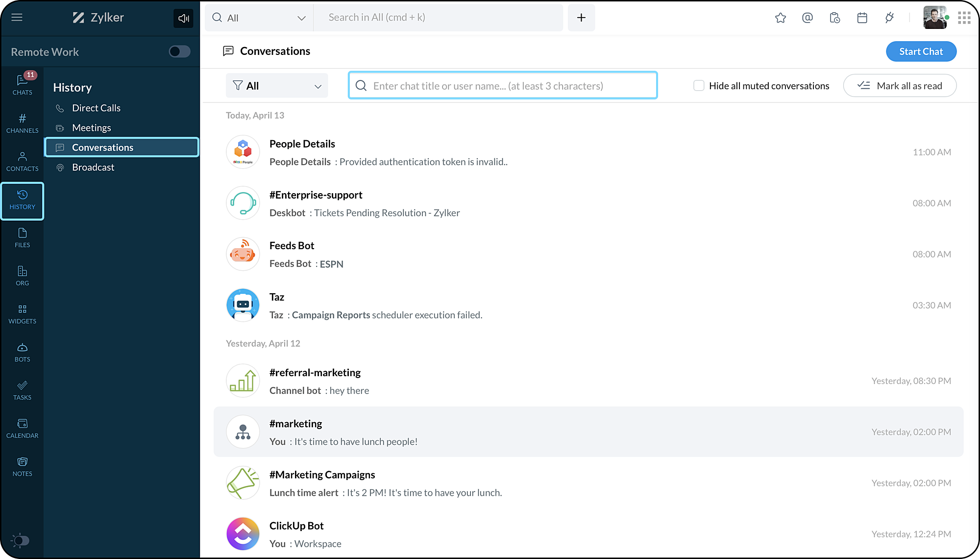Open the Starred messages star icon
Screen dimensions: 980x559
click(781, 18)
